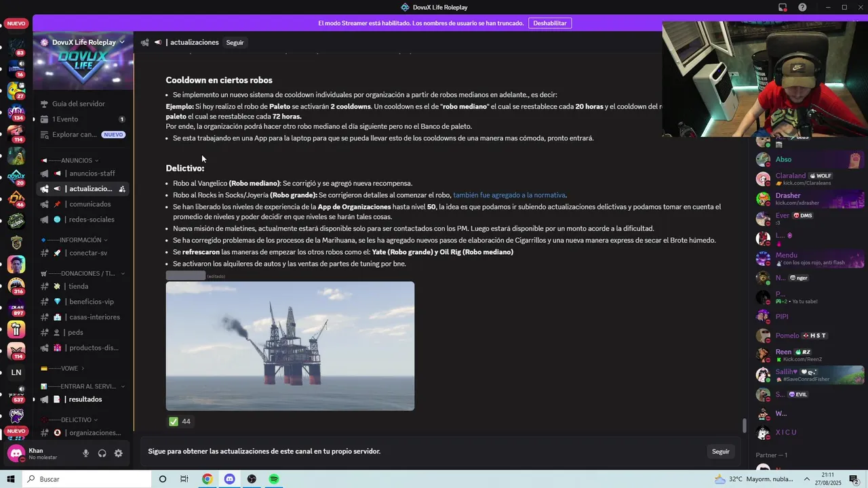Open the server icon with 316 badge

[x=16, y=285]
